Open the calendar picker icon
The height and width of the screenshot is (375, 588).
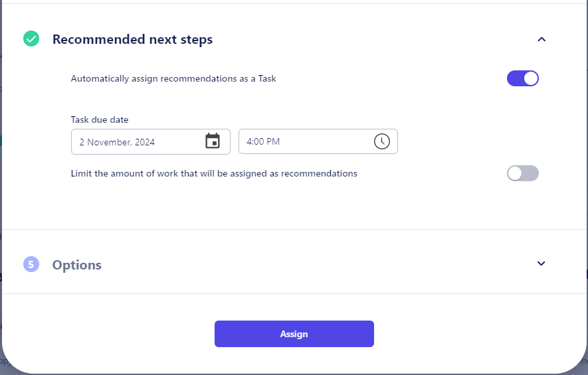pos(213,141)
